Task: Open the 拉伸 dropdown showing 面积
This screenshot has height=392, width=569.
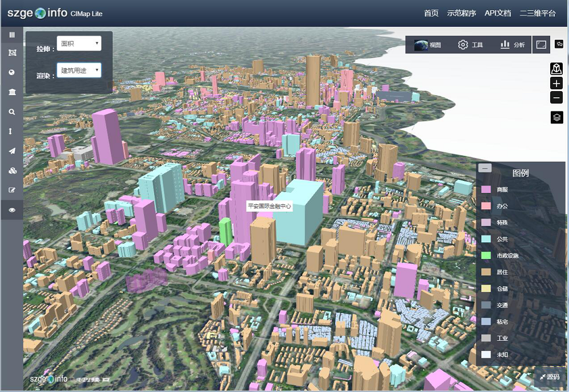Action: [79, 43]
